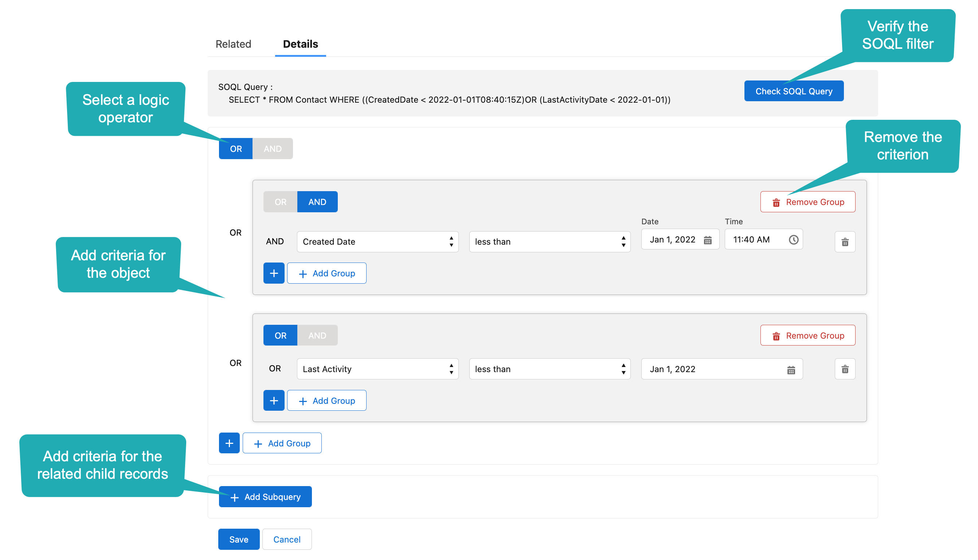Image resolution: width=978 pixels, height=560 pixels.
Task: Verify the filter with Check SOQL Query
Action: click(794, 91)
